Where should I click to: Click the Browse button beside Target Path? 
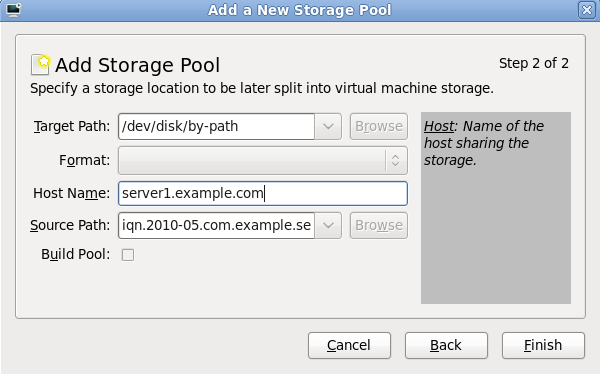[x=379, y=126]
